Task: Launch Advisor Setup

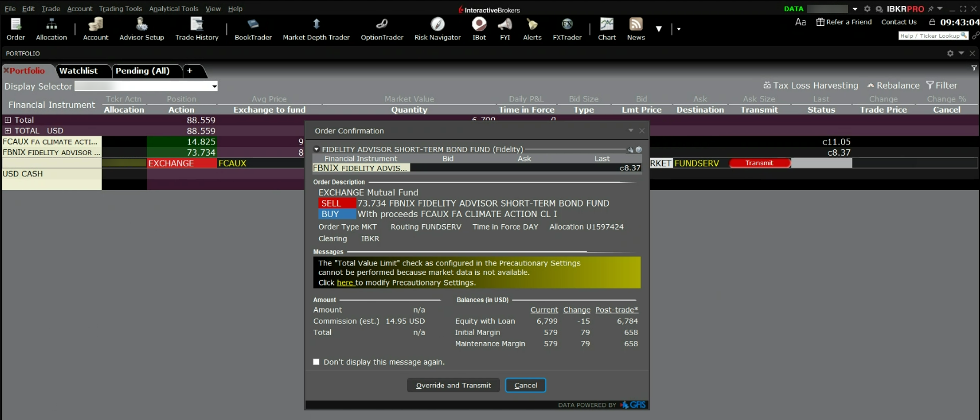Action: [x=142, y=29]
